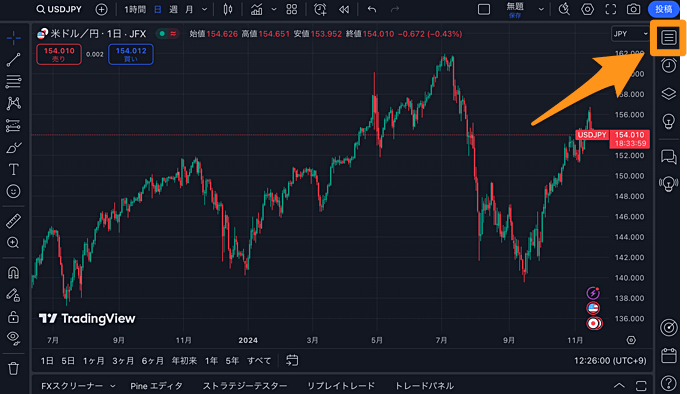The image size is (687, 394).
Task: Open the layout setup square icon
Action: pyautogui.click(x=484, y=9)
